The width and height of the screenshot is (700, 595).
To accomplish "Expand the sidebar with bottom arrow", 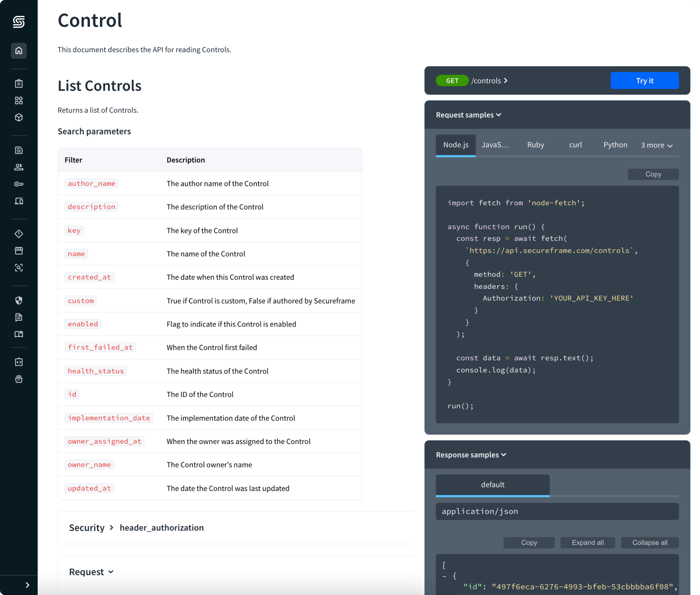I will (x=27, y=585).
